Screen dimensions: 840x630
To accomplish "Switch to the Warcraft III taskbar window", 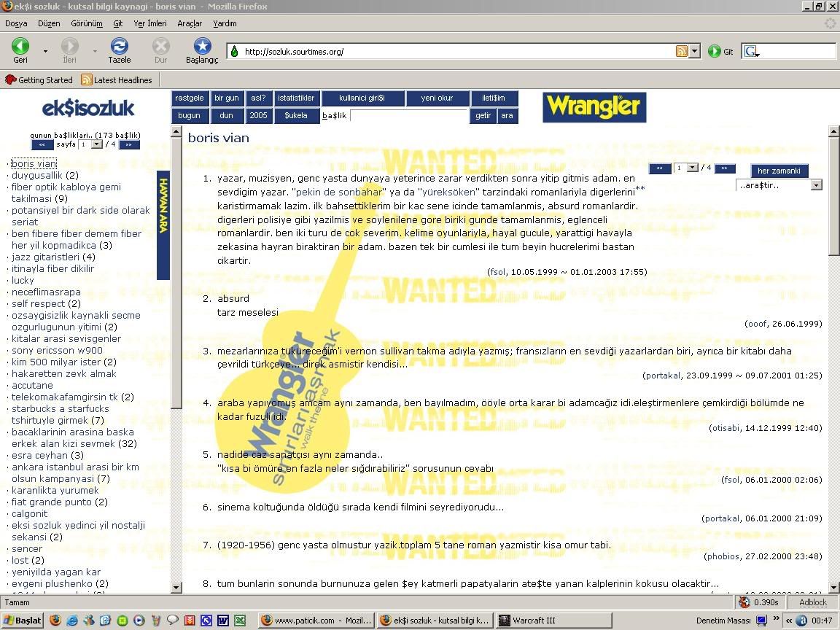I will tap(554, 621).
